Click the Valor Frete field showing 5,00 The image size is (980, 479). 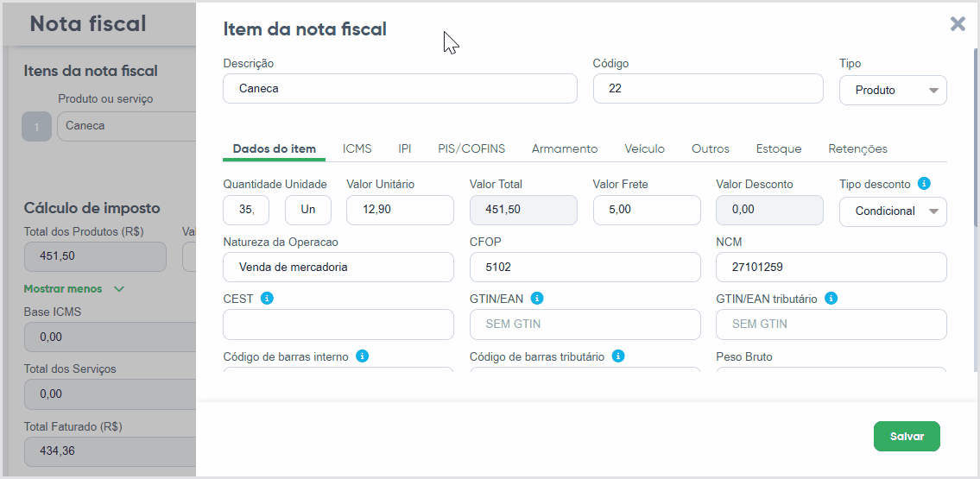point(647,210)
